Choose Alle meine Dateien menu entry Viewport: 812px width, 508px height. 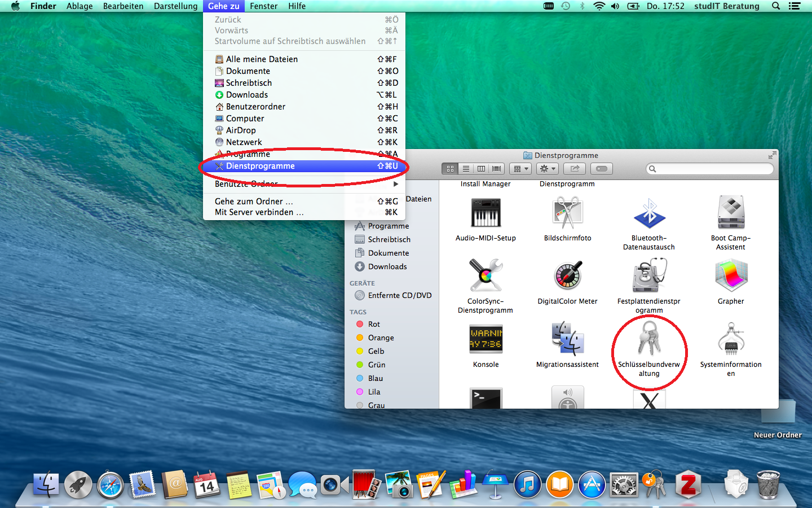tap(304, 59)
